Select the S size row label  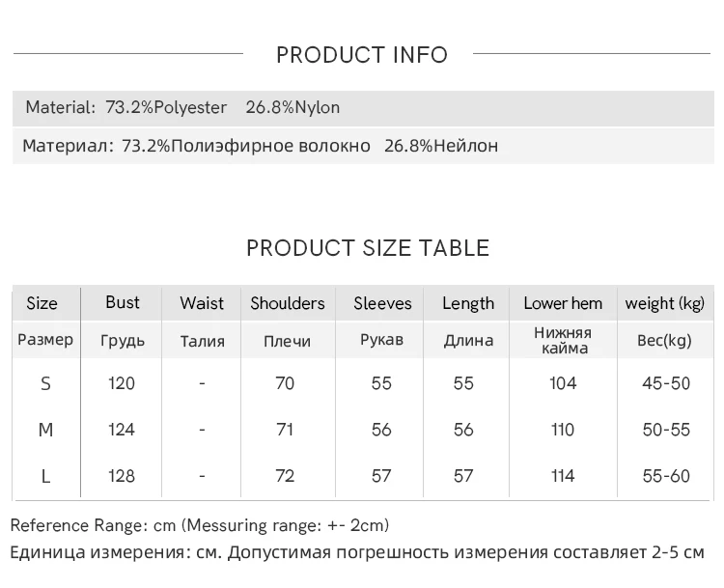pyautogui.click(x=45, y=383)
